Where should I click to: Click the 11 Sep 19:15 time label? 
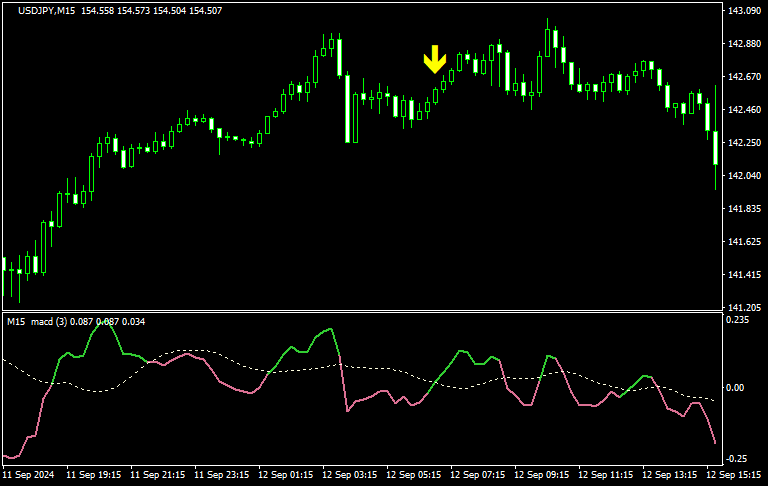(92, 475)
